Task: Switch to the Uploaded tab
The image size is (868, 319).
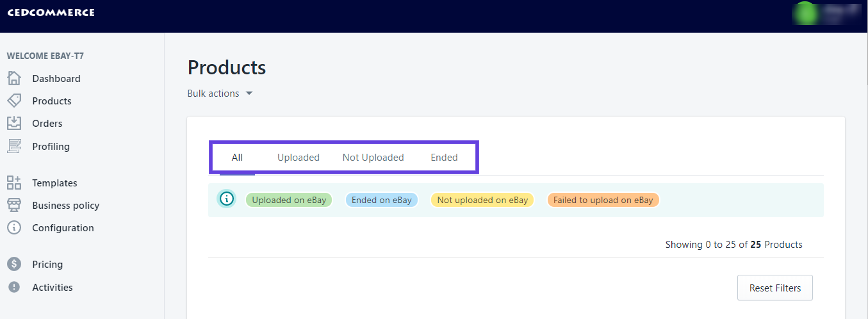Action: coord(298,158)
